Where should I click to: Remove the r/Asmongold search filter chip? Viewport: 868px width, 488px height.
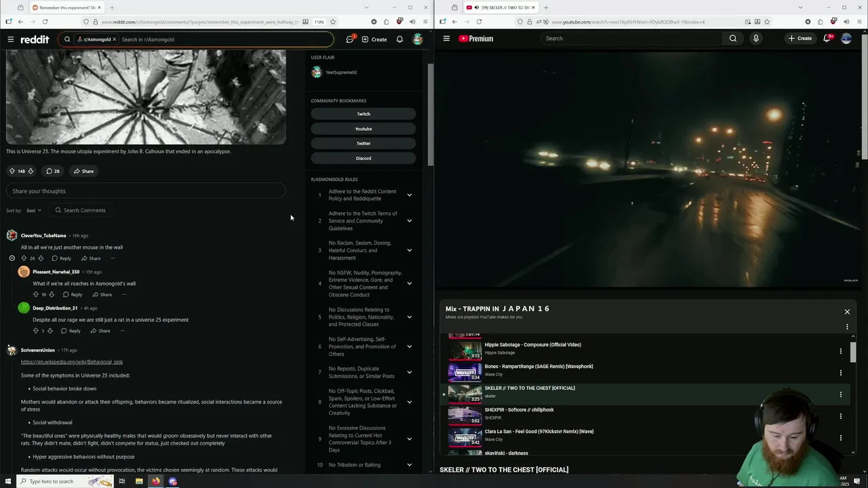point(114,39)
